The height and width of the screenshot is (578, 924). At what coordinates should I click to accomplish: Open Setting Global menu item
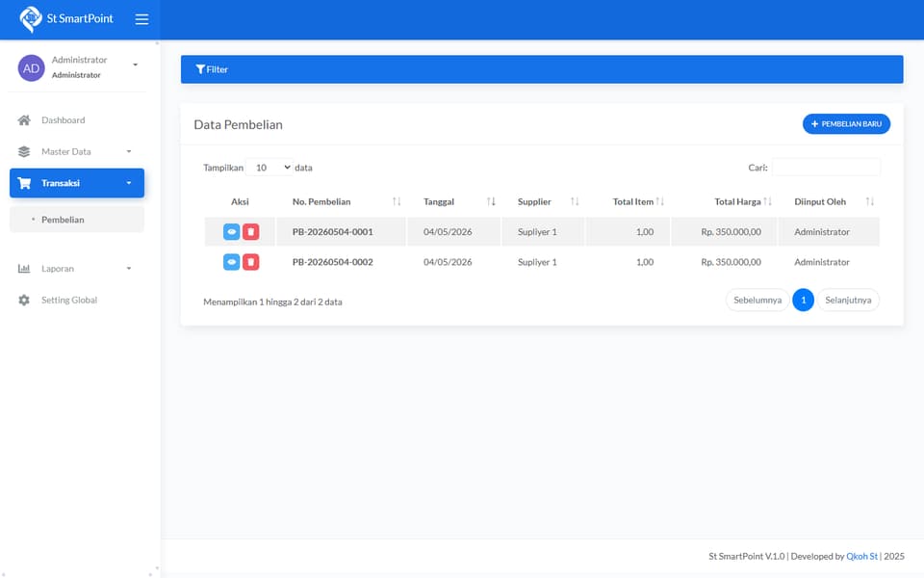tap(77, 301)
